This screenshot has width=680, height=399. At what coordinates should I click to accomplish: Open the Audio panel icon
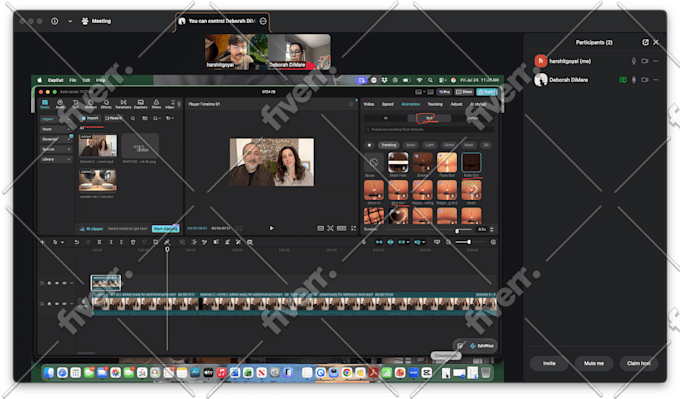point(60,104)
